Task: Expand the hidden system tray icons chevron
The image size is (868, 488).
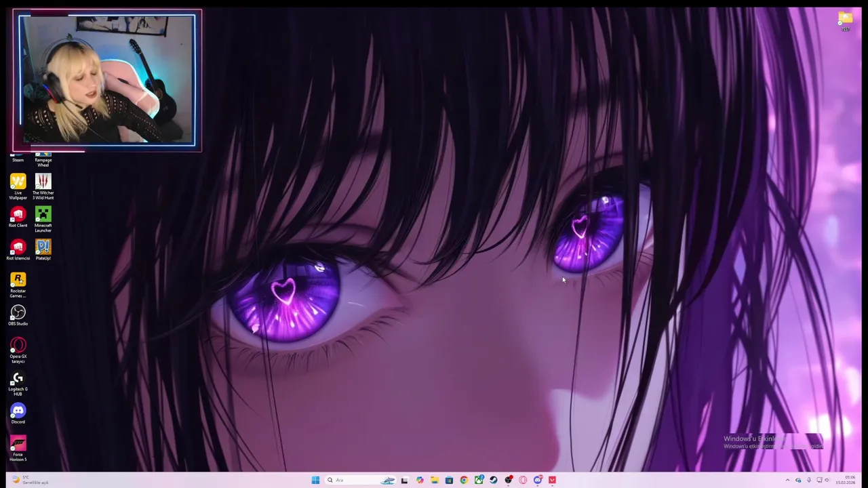Action: click(787, 480)
